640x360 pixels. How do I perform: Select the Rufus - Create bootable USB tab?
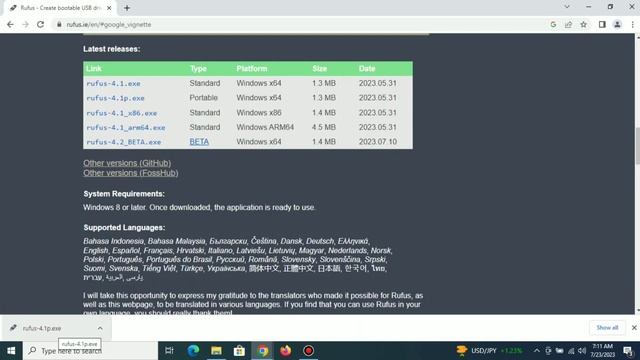coord(60,8)
